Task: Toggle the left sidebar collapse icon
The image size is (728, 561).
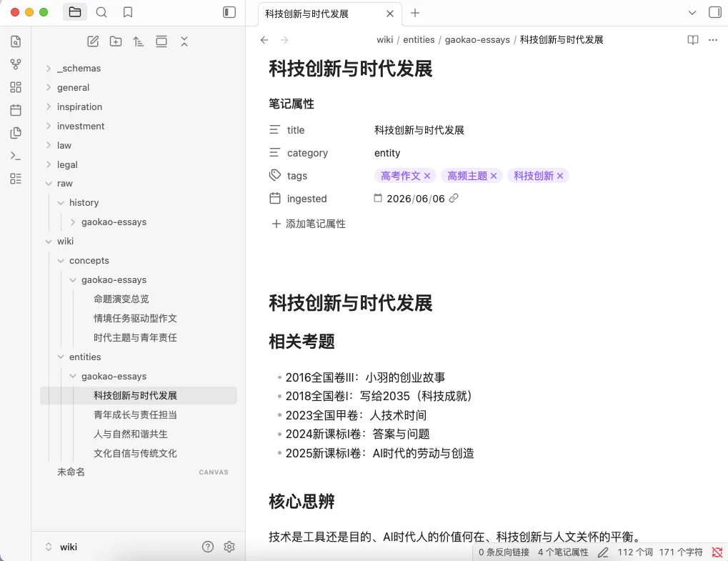Action: [229, 12]
